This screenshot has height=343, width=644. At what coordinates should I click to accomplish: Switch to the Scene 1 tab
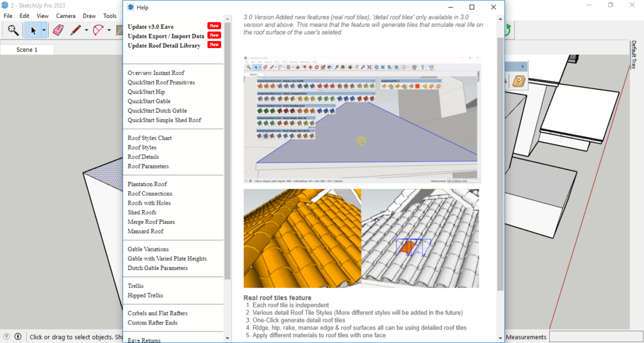pos(27,50)
